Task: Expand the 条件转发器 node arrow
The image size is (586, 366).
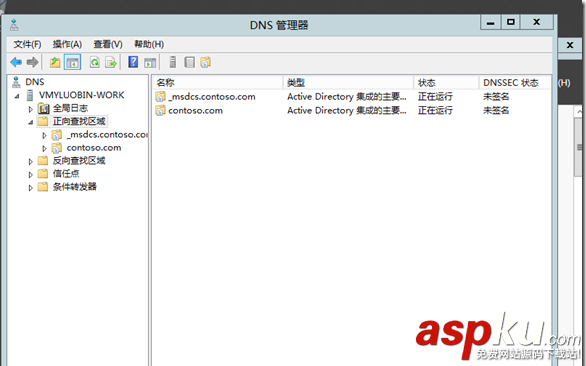Action: 31,188
